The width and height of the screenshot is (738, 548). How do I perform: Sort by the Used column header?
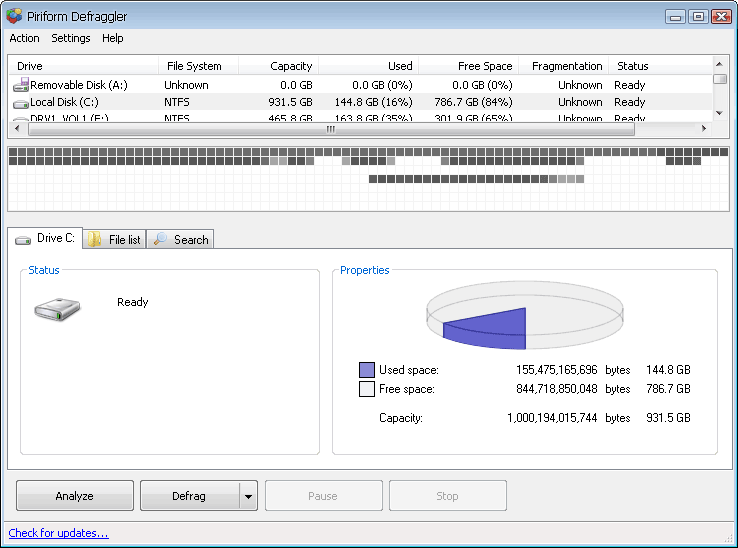pos(369,66)
